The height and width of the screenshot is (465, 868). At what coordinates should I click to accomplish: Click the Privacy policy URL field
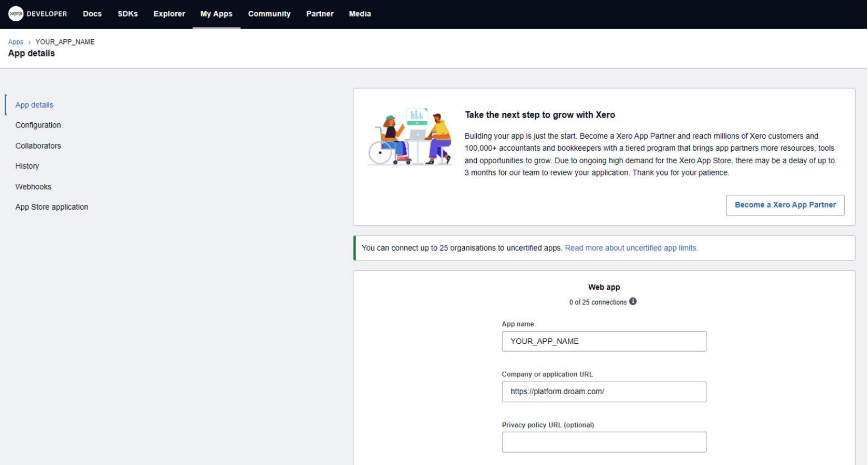604,442
